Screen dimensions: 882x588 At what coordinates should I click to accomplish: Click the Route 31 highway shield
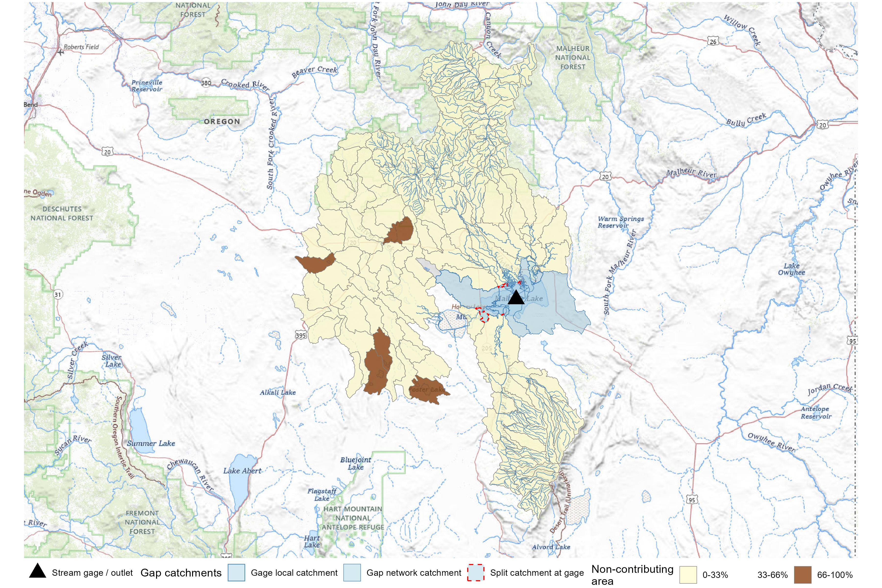(x=58, y=294)
